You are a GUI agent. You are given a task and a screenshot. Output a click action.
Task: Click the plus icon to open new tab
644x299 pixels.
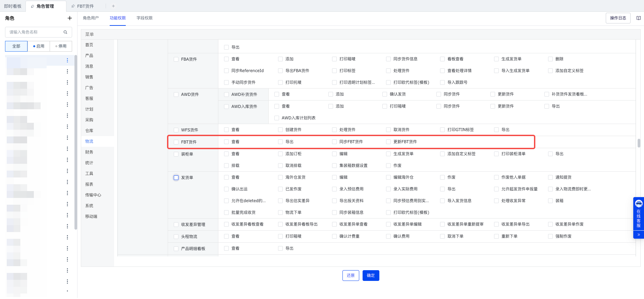[x=113, y=6]
